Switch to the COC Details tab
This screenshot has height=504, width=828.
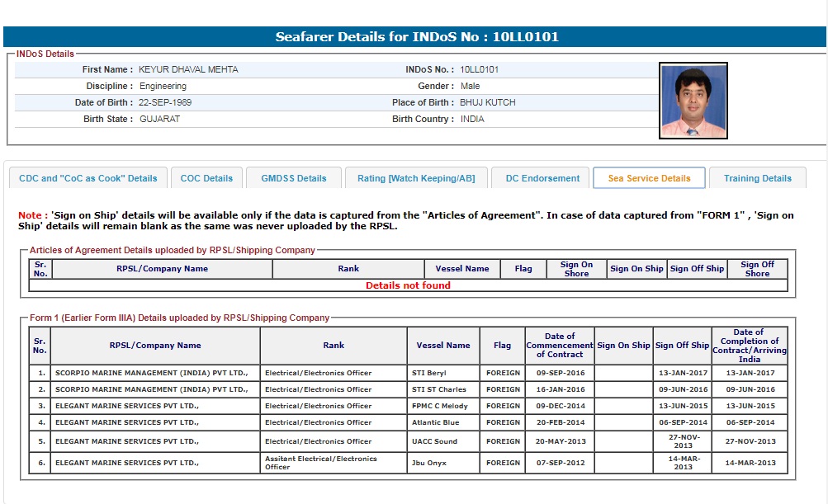[x=207, y=178]
